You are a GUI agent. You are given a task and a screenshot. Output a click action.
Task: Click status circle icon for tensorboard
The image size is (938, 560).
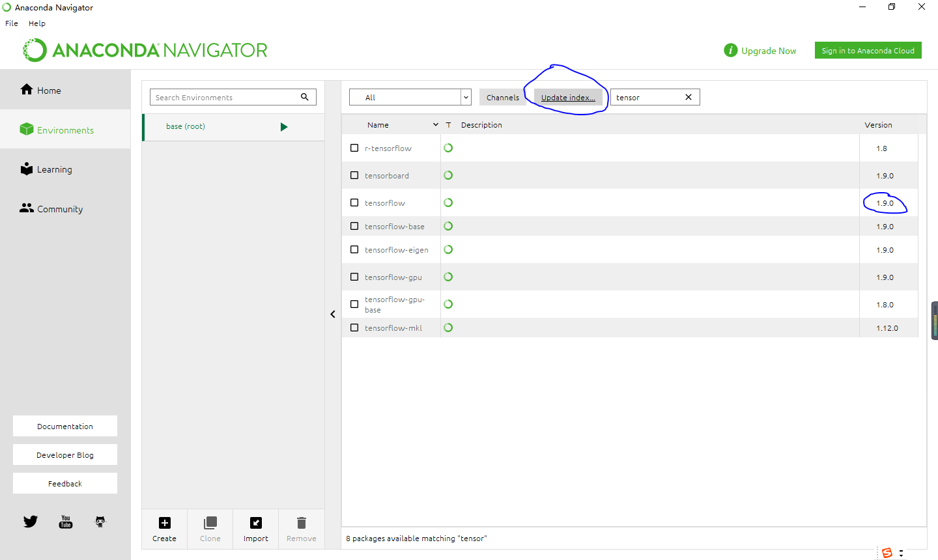[448, 175]
